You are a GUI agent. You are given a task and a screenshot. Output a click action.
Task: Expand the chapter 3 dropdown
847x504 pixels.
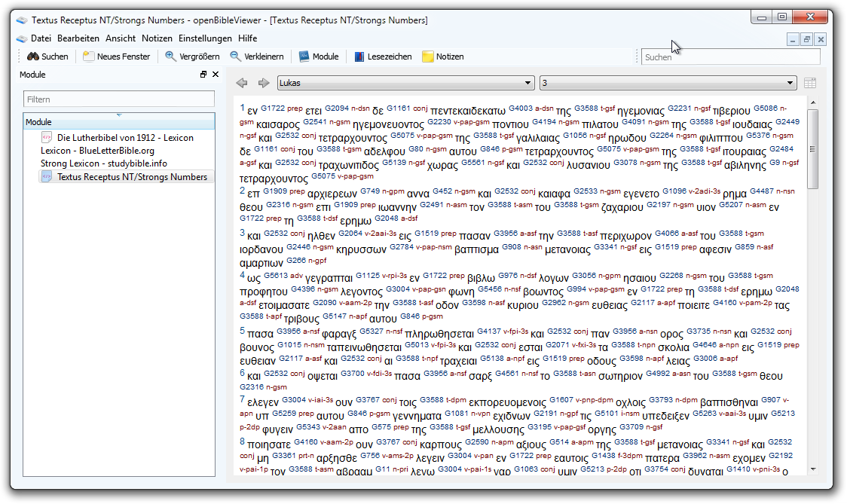click(790, 83)
